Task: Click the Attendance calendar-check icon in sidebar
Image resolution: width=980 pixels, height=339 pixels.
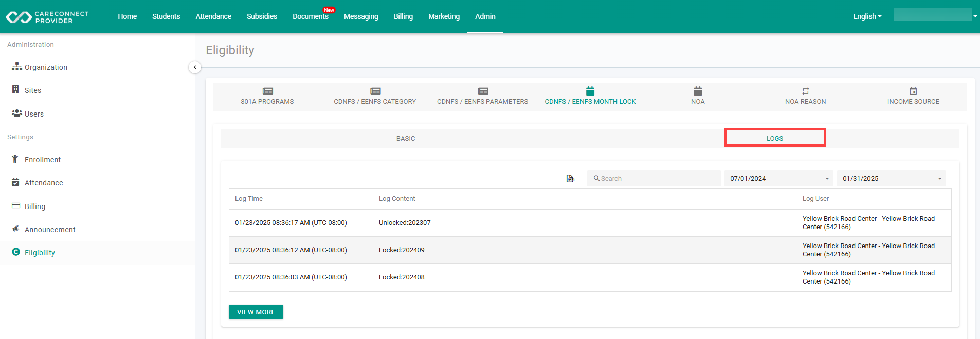Action: tap(15, 182)
